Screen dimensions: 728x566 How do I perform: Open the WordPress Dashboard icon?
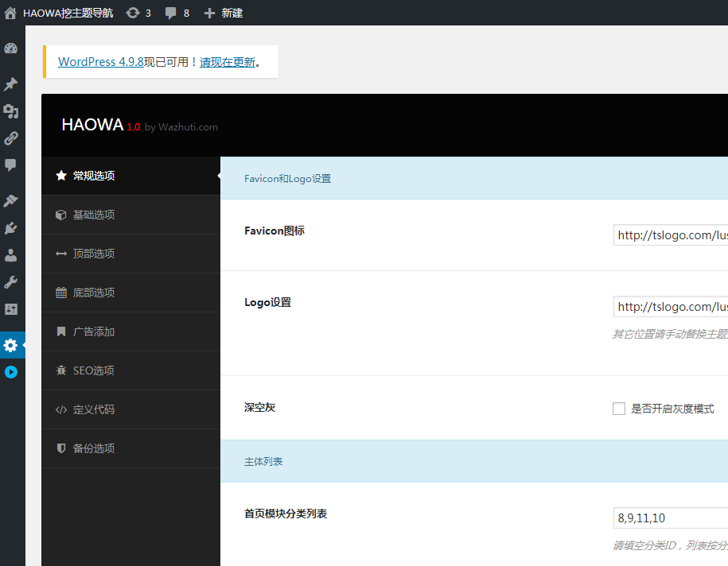pyautogui.click(x=10, y=48)
